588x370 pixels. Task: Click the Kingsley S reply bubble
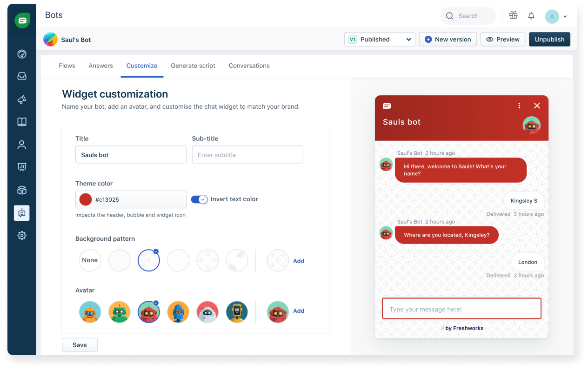[524, 201]
